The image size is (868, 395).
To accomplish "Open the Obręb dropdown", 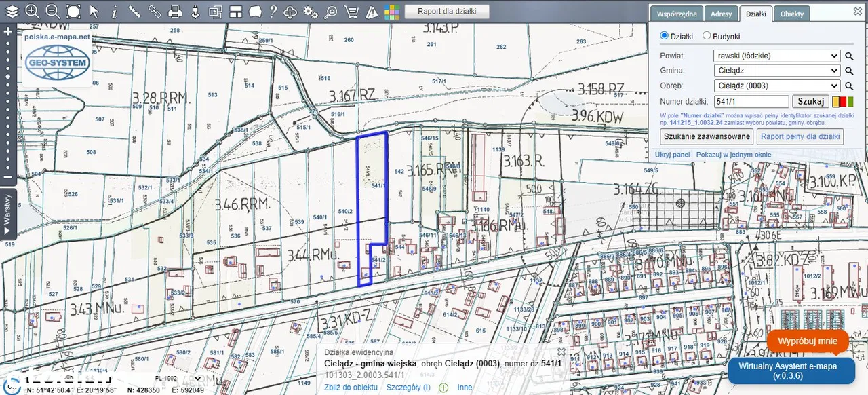I will click(x=776, y=86).
